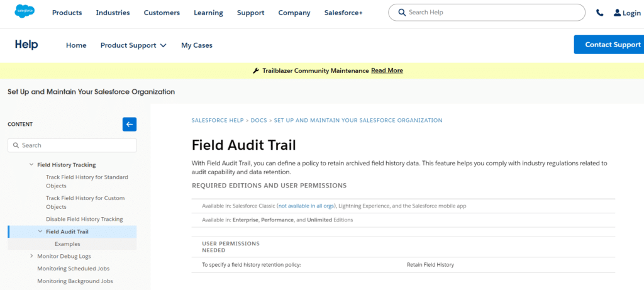
Task: Open Track Field History for Custom Objects
Action: point(86,203)
